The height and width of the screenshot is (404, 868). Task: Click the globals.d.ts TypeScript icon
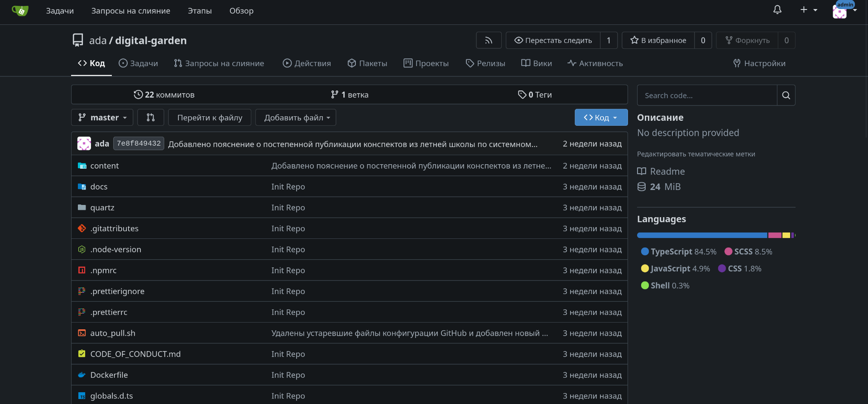[x=82, y=396]
